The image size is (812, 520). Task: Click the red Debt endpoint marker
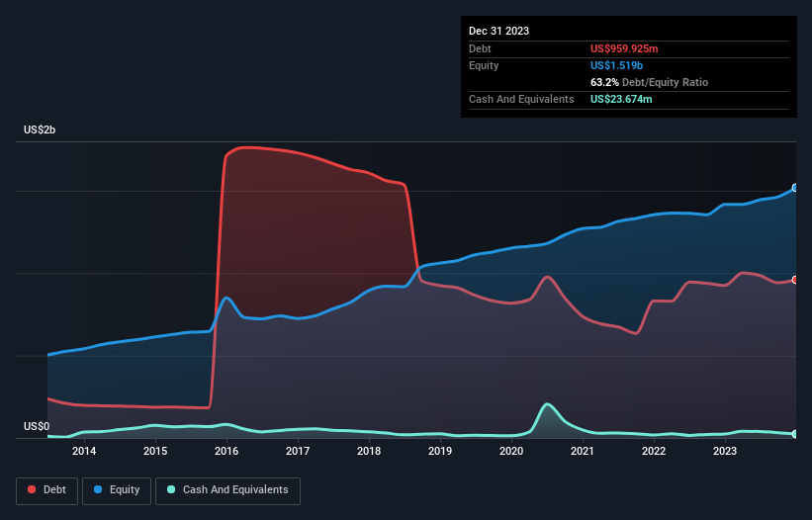click(795, 280)
